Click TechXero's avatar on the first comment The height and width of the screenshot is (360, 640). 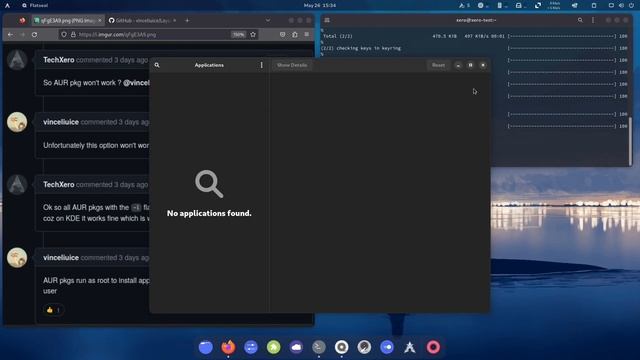17,60
